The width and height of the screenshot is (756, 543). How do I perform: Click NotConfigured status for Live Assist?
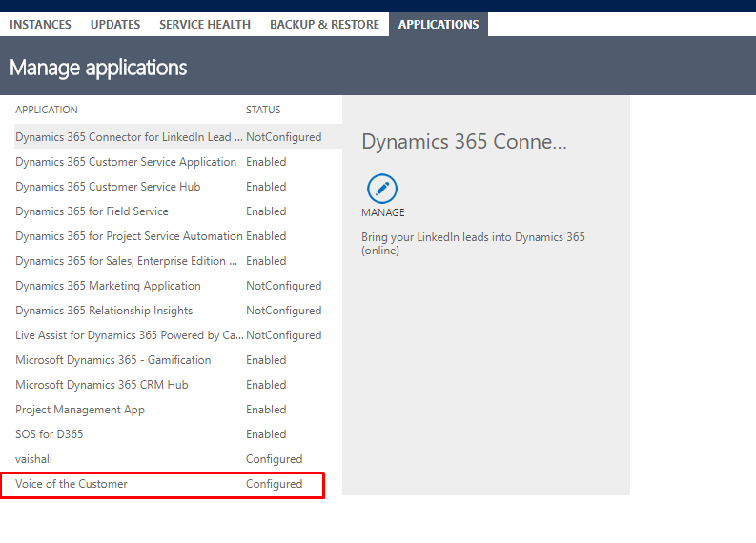(x=284, y=335)
